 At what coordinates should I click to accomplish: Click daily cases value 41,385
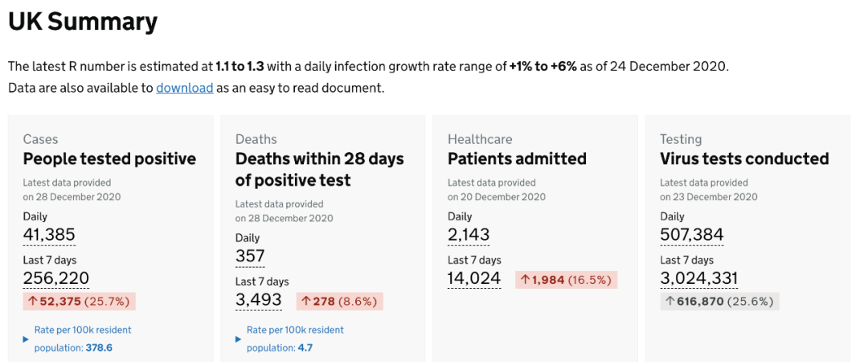(49, 235)
